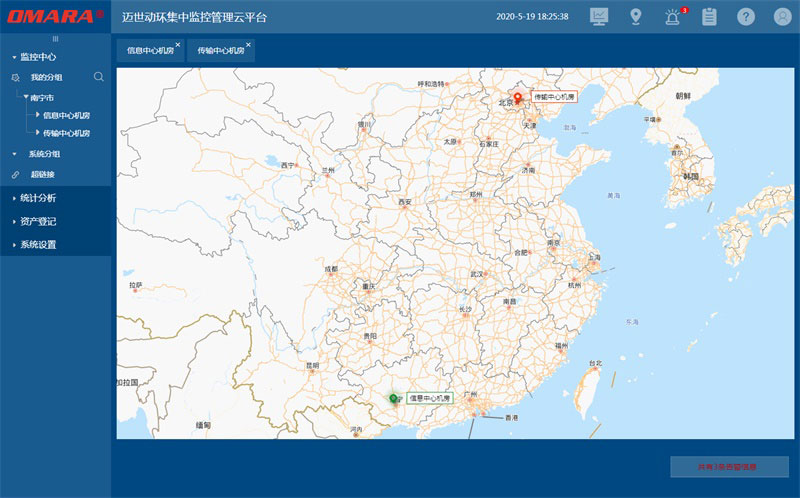The height and width of the screenshot is (498, 800).
Task: Click the red map marker at 北京
Action: 519,97
